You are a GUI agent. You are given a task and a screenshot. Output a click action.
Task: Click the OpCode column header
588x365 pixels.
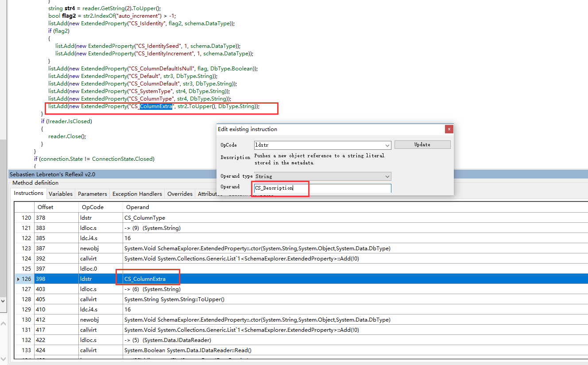[101, 207]
